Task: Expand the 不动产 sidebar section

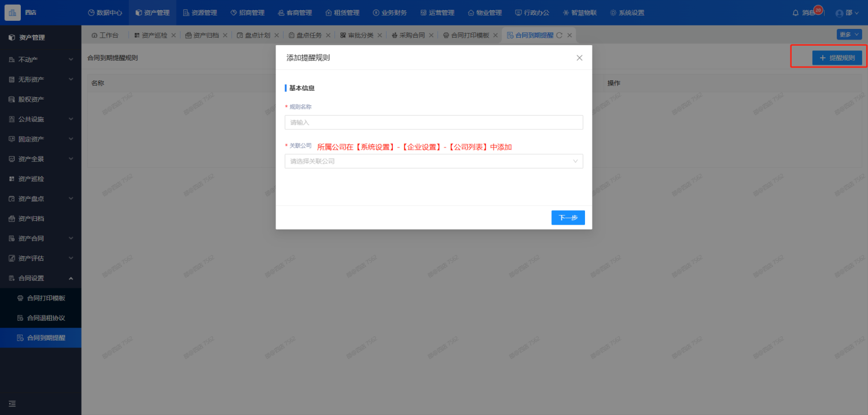Action: [x=41, y=60]
